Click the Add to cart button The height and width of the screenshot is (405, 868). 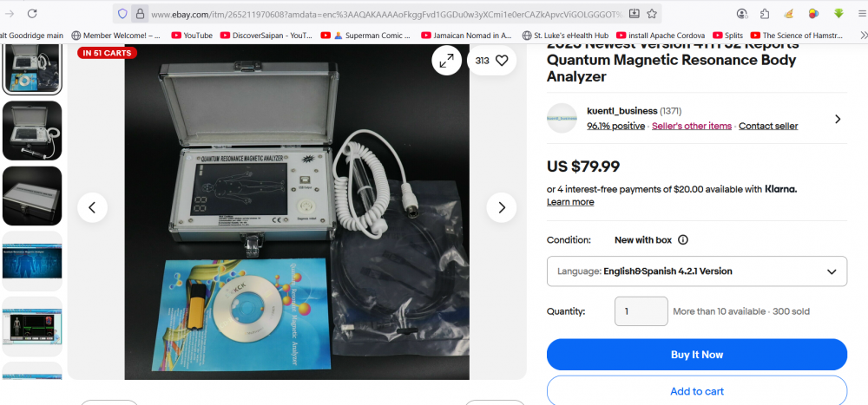pos(696,391)
